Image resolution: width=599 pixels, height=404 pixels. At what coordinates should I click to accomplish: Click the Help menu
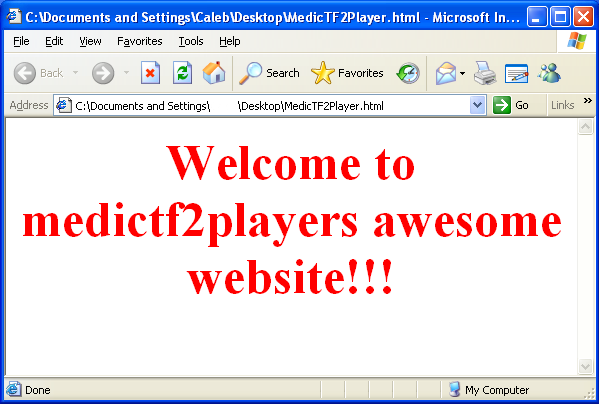(x=230, y=41)
